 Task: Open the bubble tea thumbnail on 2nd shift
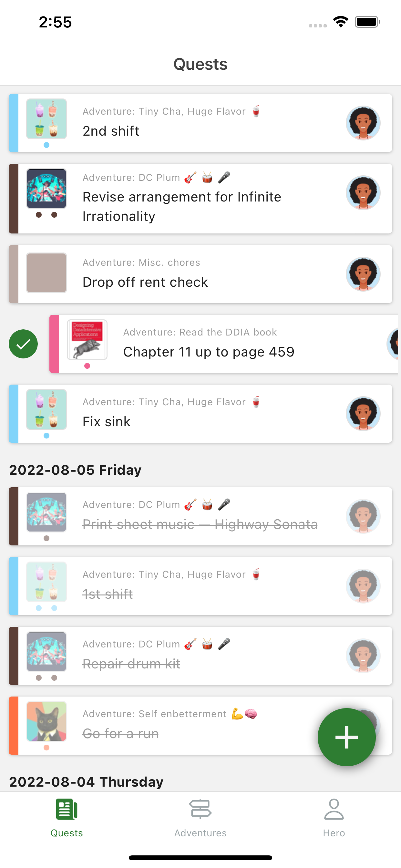(46, 119)
